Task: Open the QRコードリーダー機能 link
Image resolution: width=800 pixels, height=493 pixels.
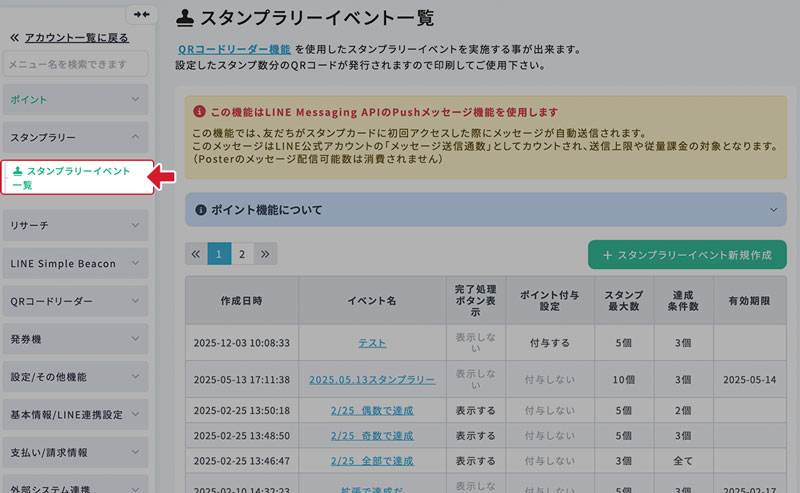Action: (234, 48)
